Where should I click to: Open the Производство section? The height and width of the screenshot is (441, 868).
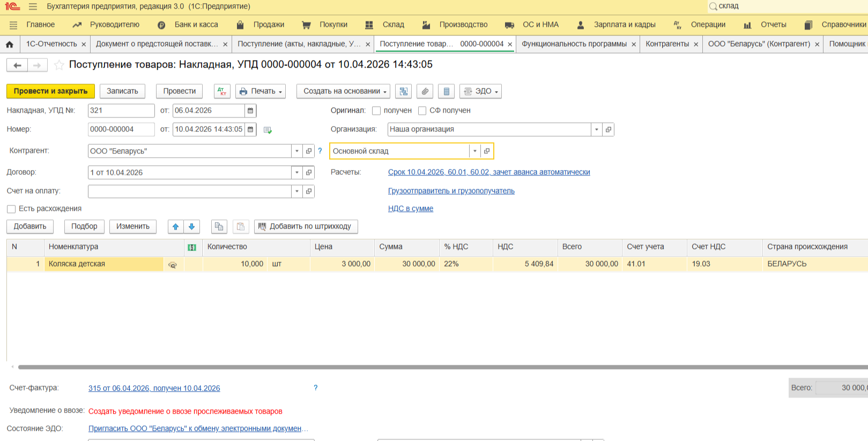[x=463, y=25]
